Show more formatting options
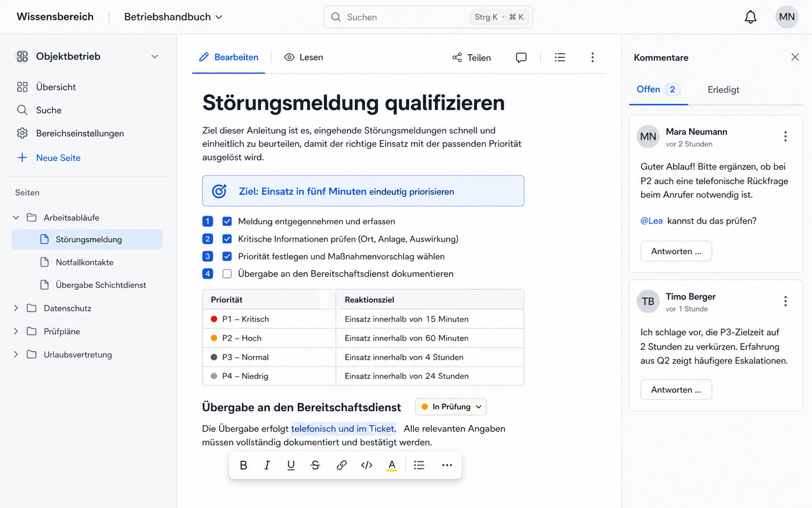The image size is (812, 508). [x=447, y=465]
